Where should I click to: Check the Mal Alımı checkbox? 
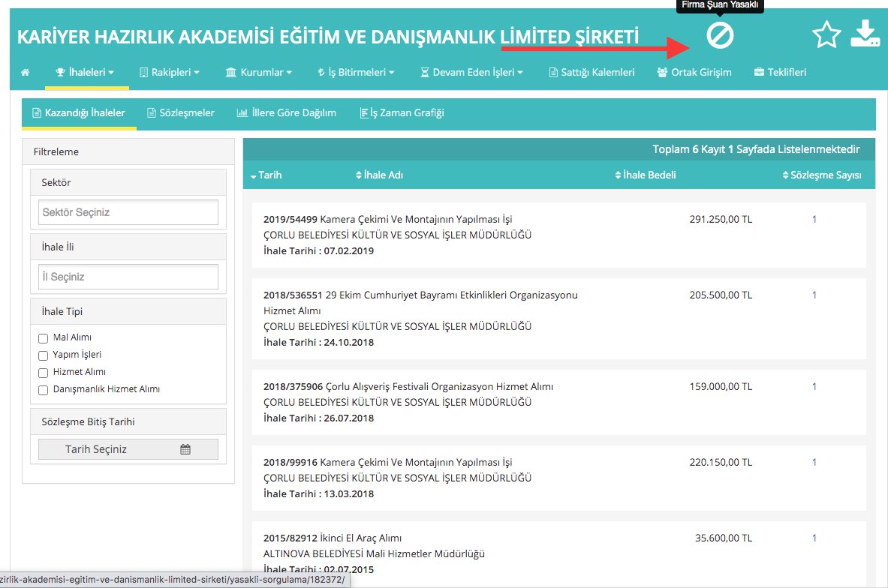coord(43,338)
